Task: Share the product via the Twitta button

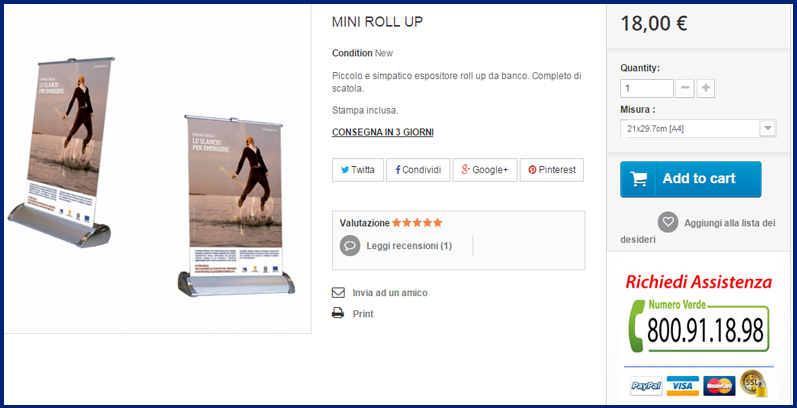Action: click(x=358, y=170)
